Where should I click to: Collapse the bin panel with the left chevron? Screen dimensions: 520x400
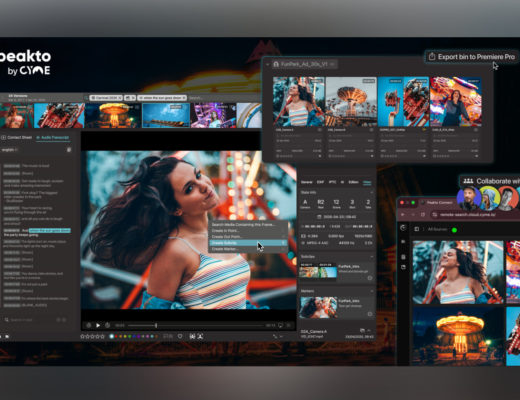click(x=268, y=64)
